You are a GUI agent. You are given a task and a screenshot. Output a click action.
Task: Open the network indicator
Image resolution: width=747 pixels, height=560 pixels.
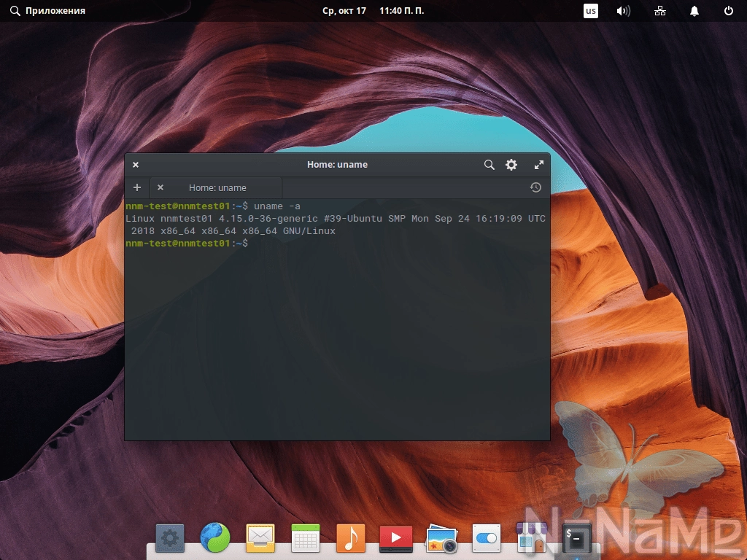[659, 11]
